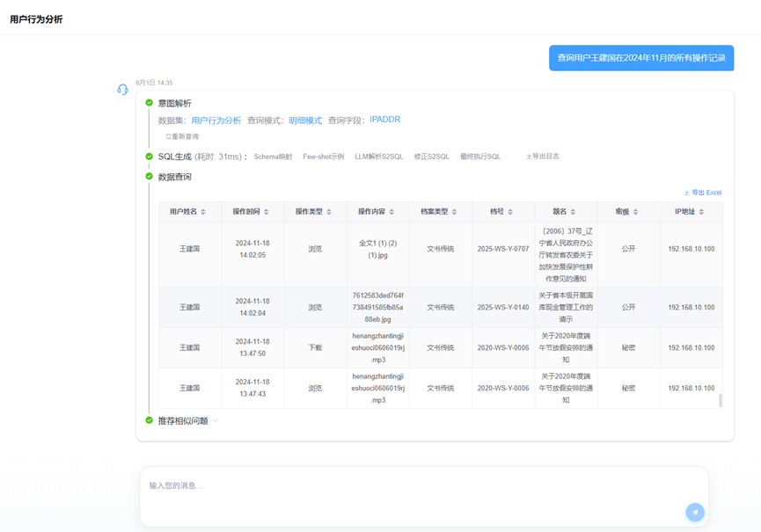Click the 浏览 cell in the 13:47:43 row
The image size is (761, 532).
point(315,388)
